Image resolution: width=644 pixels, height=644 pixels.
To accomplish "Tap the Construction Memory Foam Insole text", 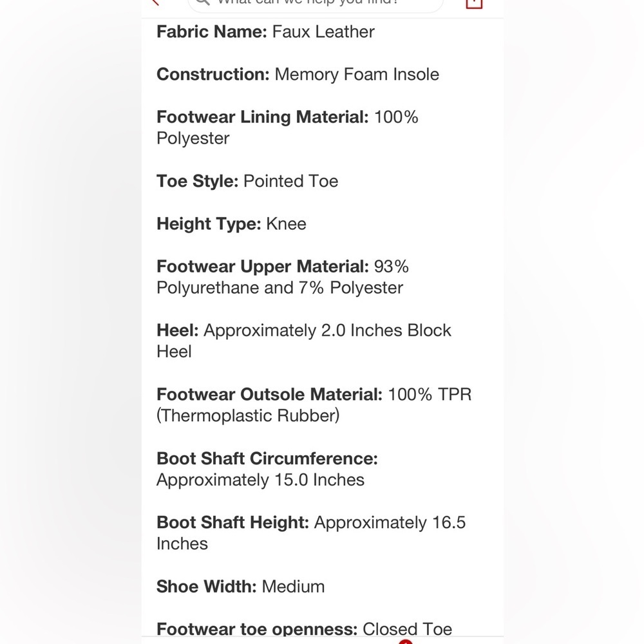I will pos(298,74).
